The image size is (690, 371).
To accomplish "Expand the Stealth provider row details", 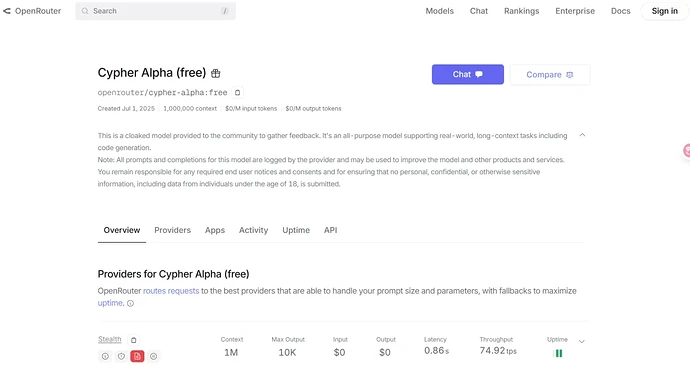I will pyautogui.click(x=581, y=342).
